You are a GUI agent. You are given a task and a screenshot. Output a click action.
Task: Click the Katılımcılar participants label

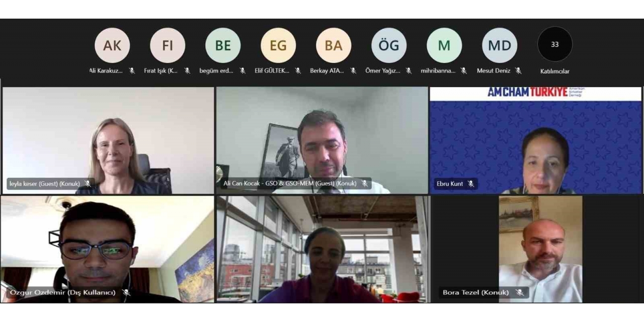[555, 71]
